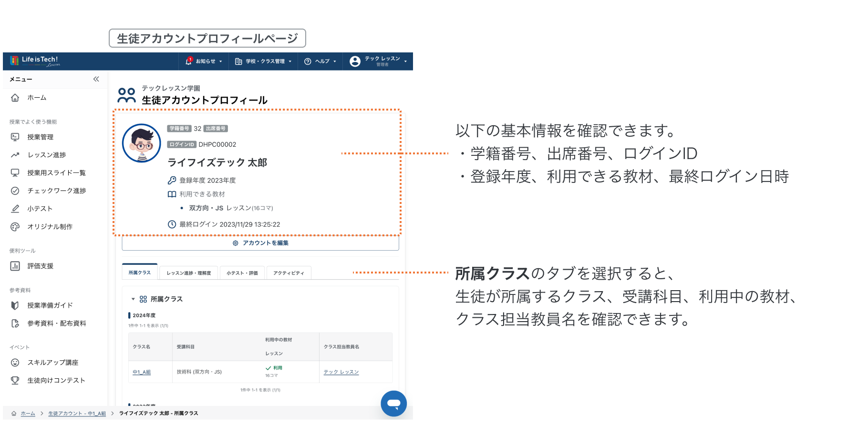Screen dimensions: 868x425
Task: Collapse the sidebar menu with double chevron
Action: click(x=96, y=79)
